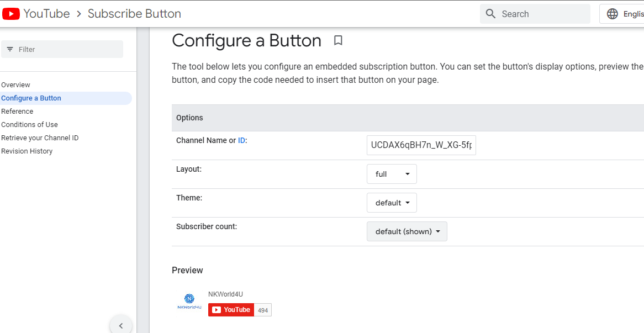This screenshot has height=333, width=644.
Task: Click into the Search box
Action: 535,14
